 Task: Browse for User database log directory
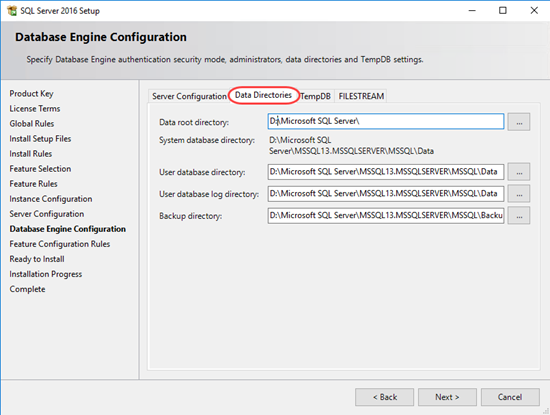coord(519,194)
